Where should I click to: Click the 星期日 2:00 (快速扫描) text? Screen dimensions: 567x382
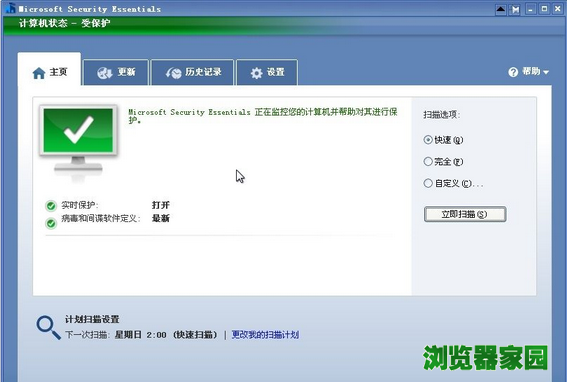pyautogui.click(x=166, y=335)
